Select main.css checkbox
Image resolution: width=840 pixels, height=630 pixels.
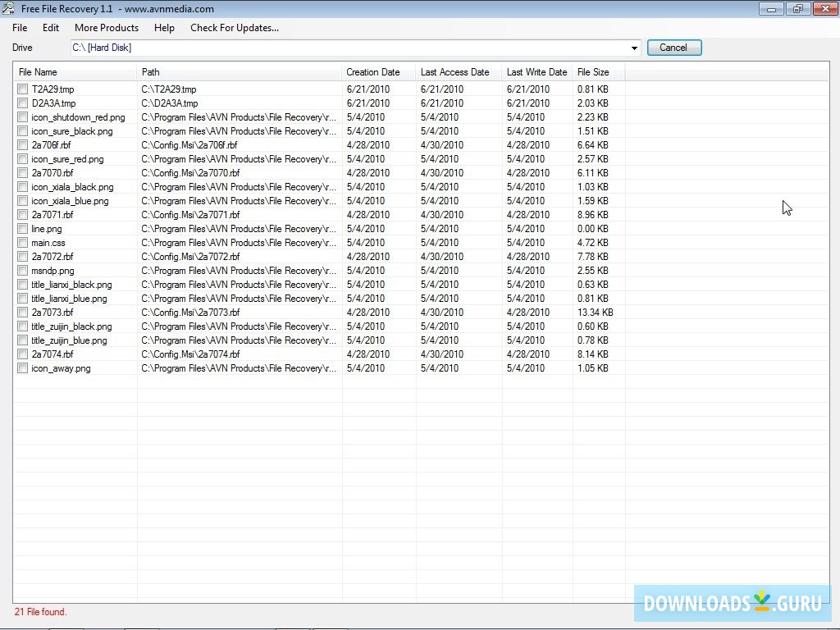[22, 242]
